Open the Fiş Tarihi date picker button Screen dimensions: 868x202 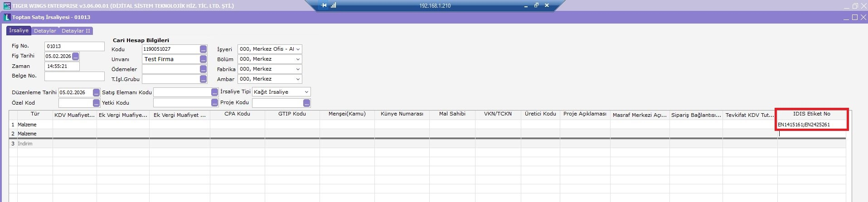pos(75,56)
